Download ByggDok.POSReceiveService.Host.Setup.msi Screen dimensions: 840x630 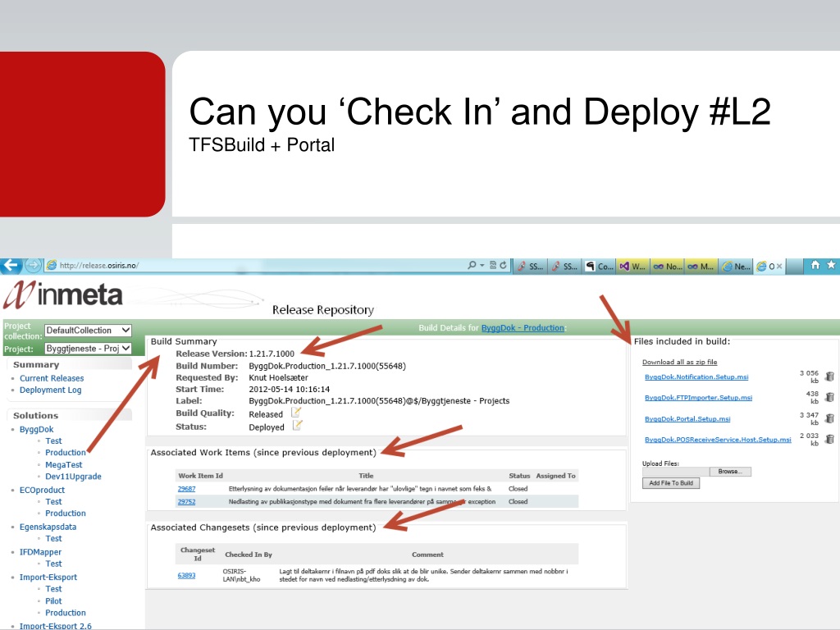[x=718, y=440]
